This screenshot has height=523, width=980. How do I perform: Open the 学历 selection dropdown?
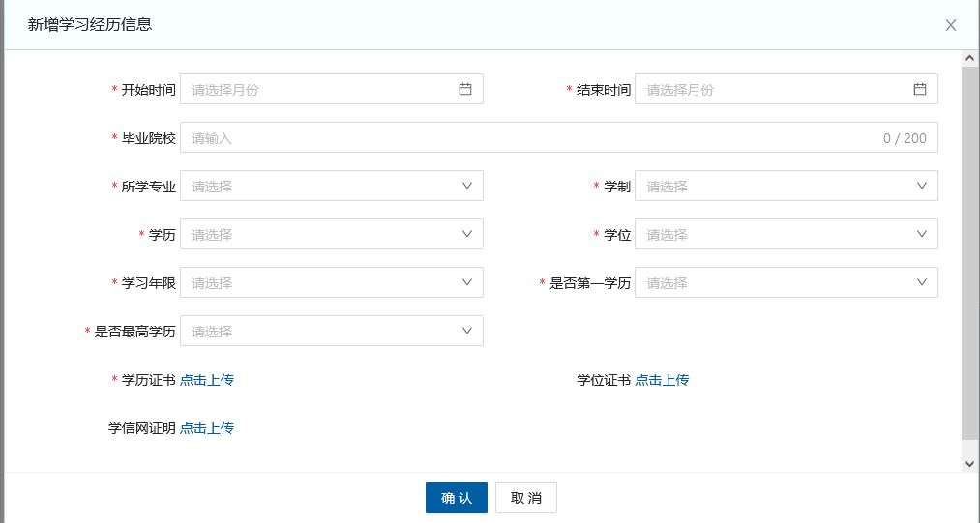[331, 234]
